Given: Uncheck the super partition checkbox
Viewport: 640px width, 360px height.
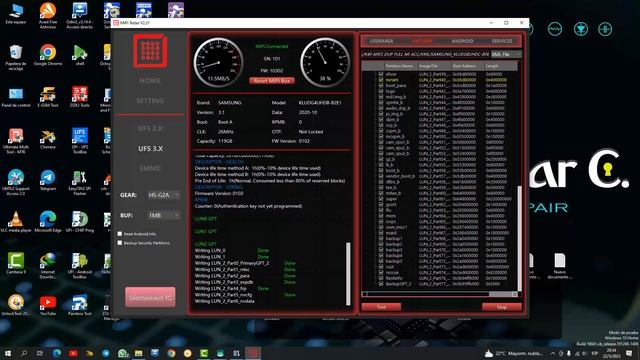Looking at the screenshot, I should coord(380,199).
